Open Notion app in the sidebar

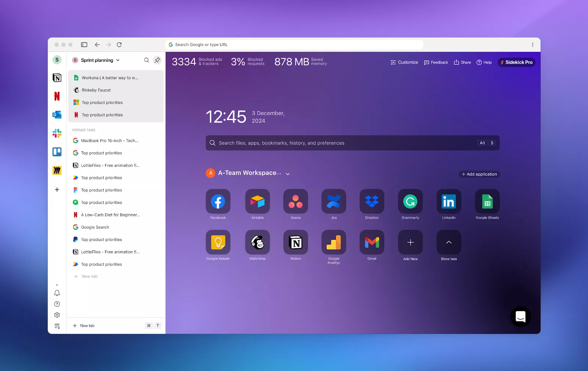(x=57, y=78)
